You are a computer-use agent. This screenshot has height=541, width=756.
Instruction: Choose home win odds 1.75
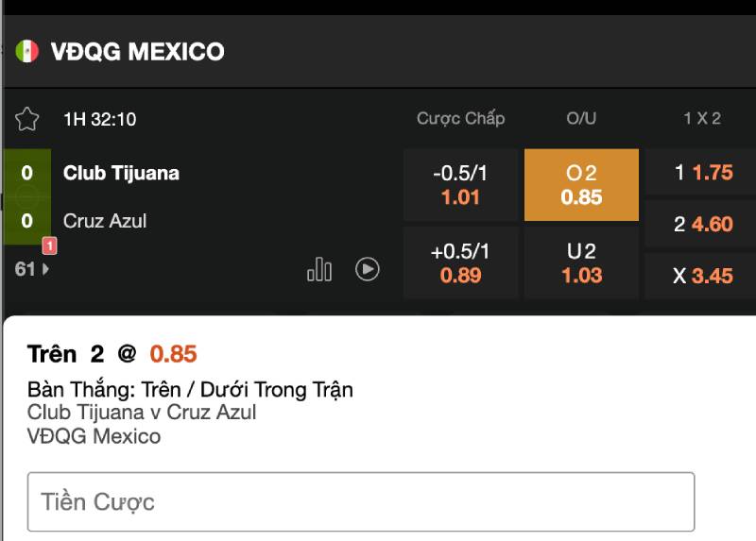[x=702, y=173]
